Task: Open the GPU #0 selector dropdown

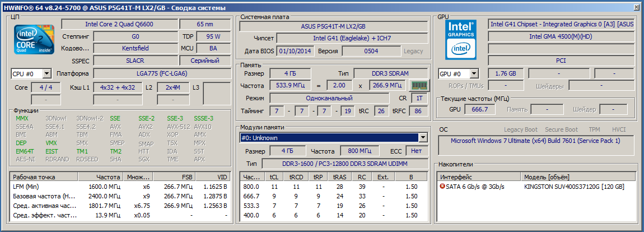Action: (x=474, y=73)
